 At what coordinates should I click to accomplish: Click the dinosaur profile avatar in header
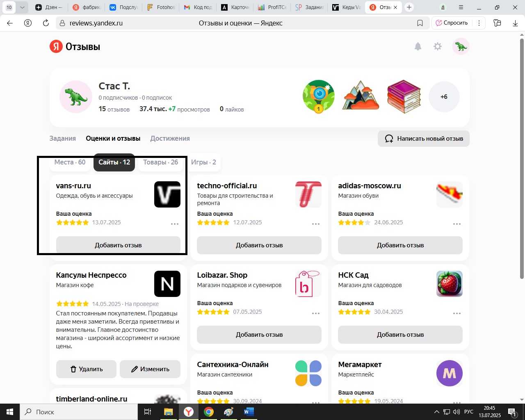pos(461,46)
